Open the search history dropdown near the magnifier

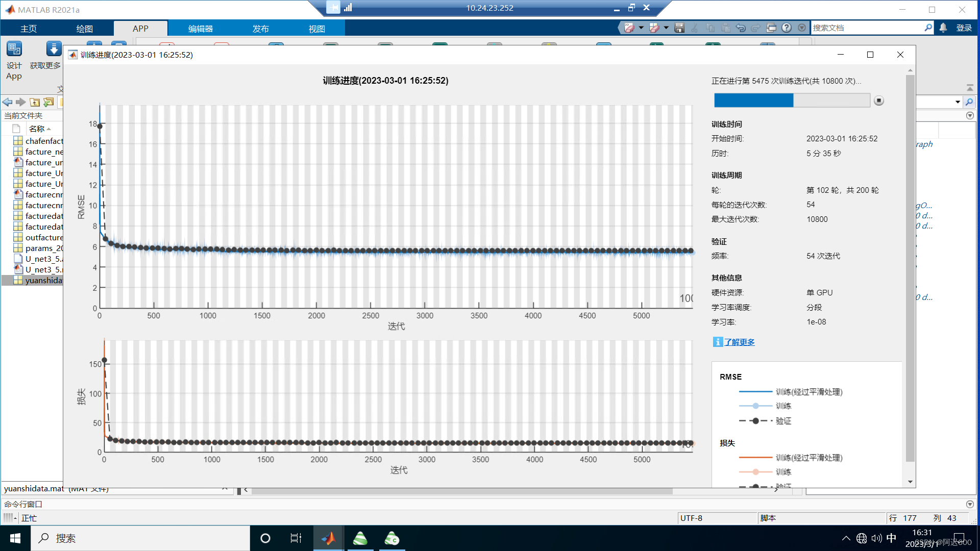pyautogui.click(x=958, y=102)
